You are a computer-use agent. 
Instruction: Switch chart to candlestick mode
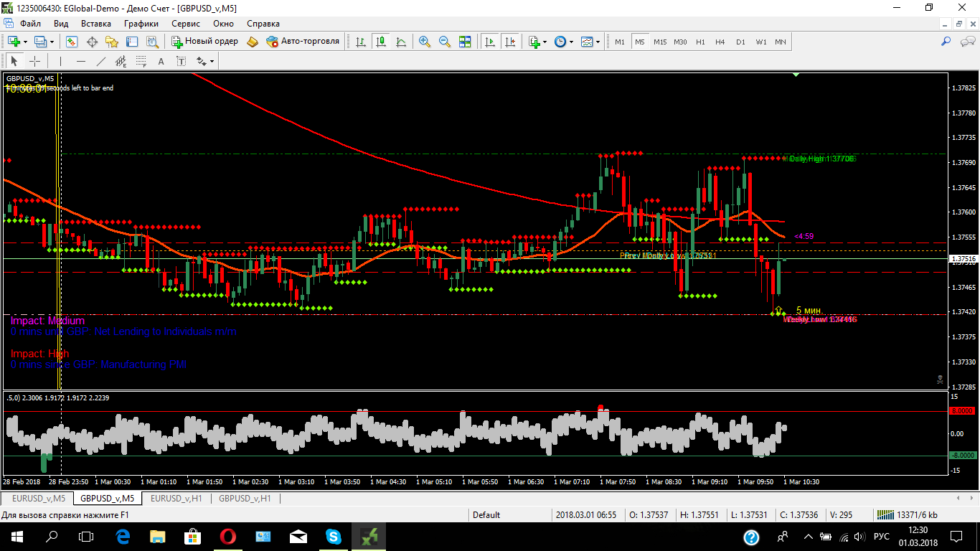click(x=380, y=42)
